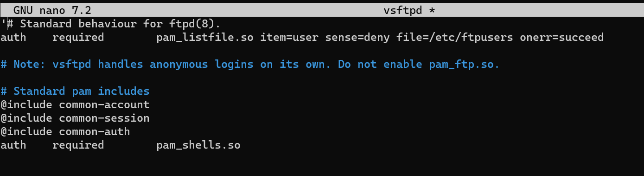The height and width of the screenshot is (176, 644).
Task: Click the common-session include line
Action: point(75,118)
